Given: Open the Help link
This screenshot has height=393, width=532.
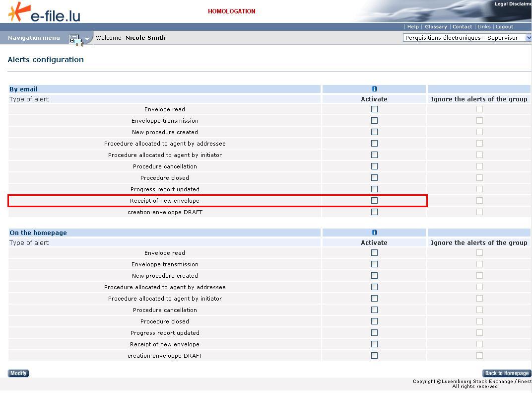Looking at the screenshot, I should click(413, 27).
